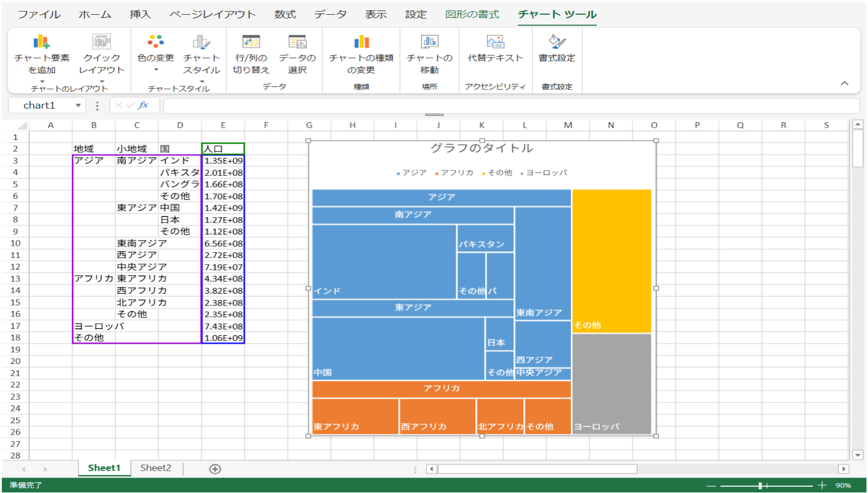The image size is (868, 493).
Task: Add a new sheet with plus button
Action: (x=215, y=469)
